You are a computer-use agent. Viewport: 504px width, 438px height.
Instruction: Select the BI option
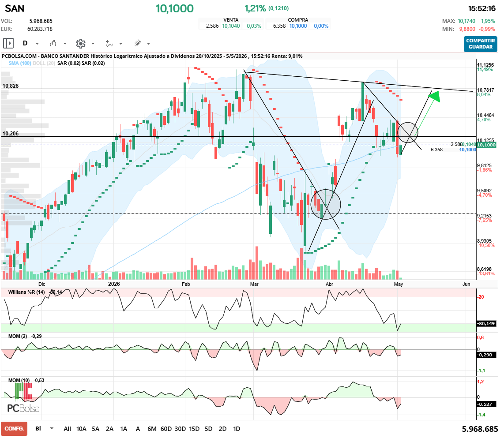click(x=38, y=428)
